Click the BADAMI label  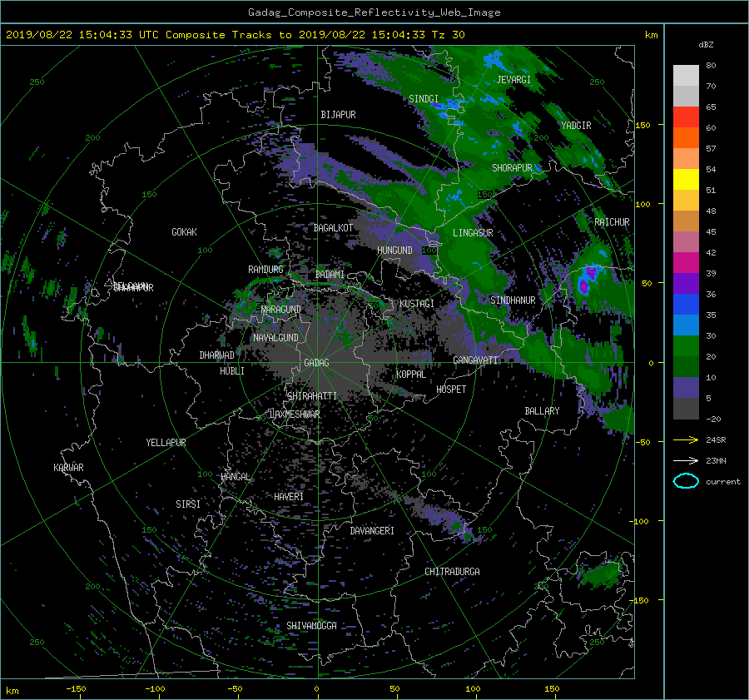point(330,275)
